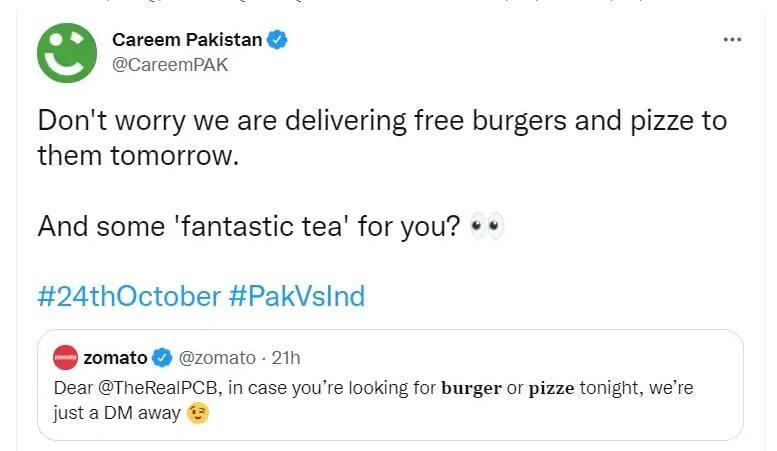The width and height of the screenshot is (777, 451).
Task: Click zomato's blue verified checkmark
Action: point(162,357)
